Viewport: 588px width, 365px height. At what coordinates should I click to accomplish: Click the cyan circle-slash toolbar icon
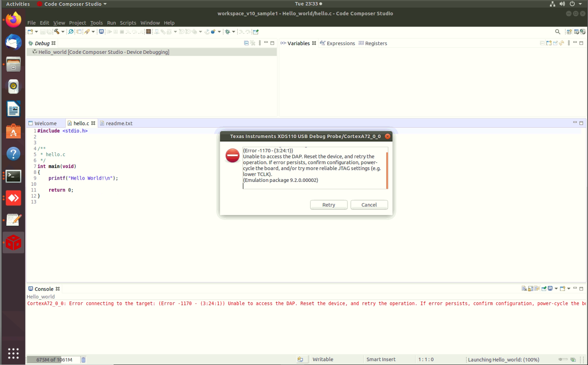coord(71,32)
